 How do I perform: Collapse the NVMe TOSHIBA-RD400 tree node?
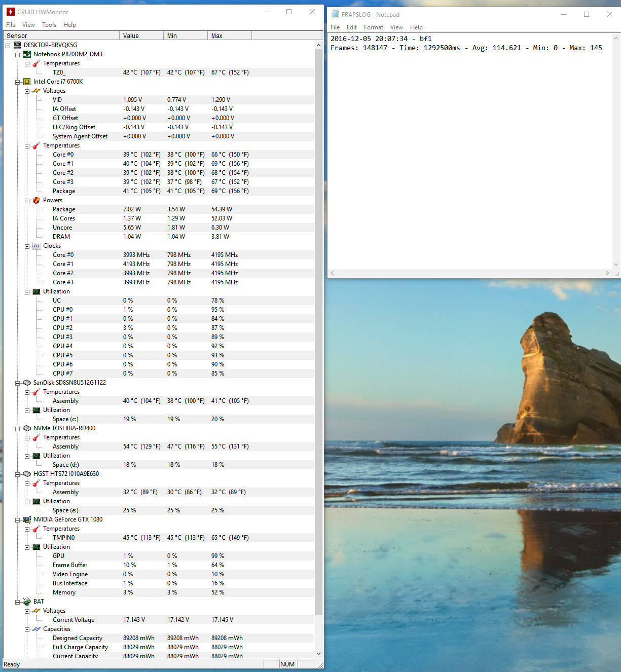coord(18,429)
